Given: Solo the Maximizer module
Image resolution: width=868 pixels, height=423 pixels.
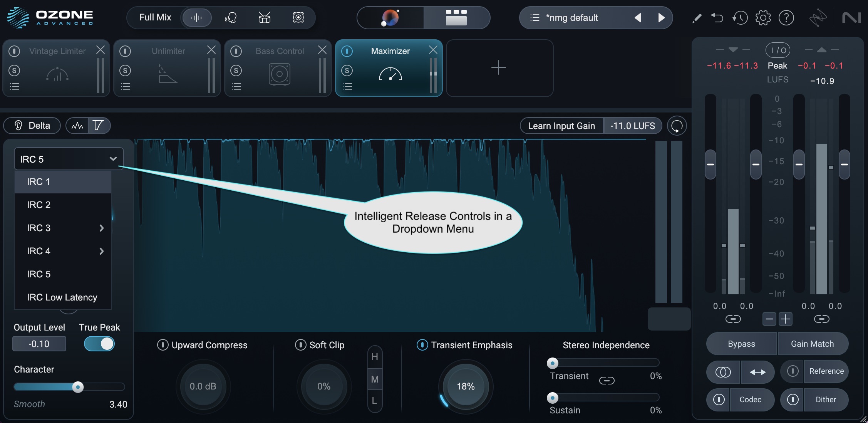Looking at the screenshot, I should 347,70.
